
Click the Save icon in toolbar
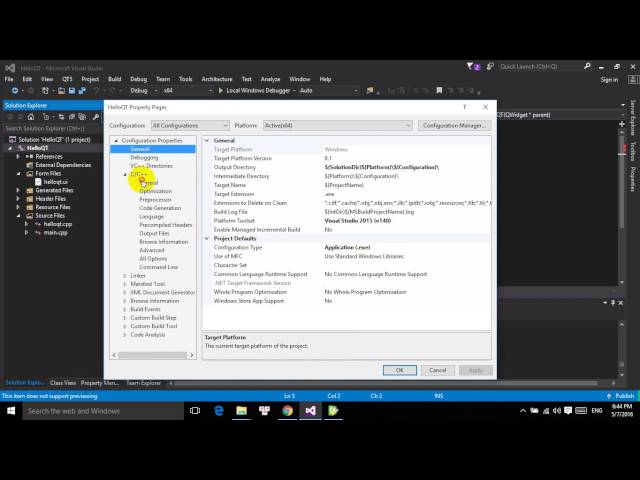coord(72,91)
